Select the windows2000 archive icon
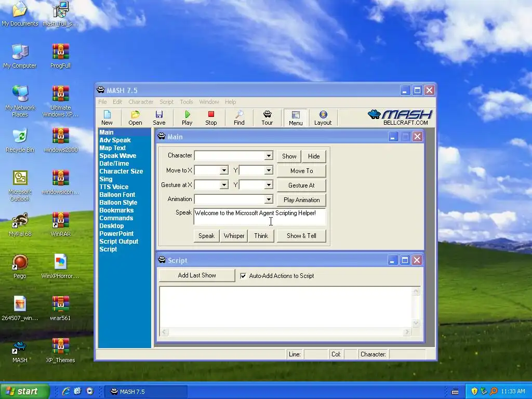The height and width of the screenshot is (399, 532). [x=60, y=140]
